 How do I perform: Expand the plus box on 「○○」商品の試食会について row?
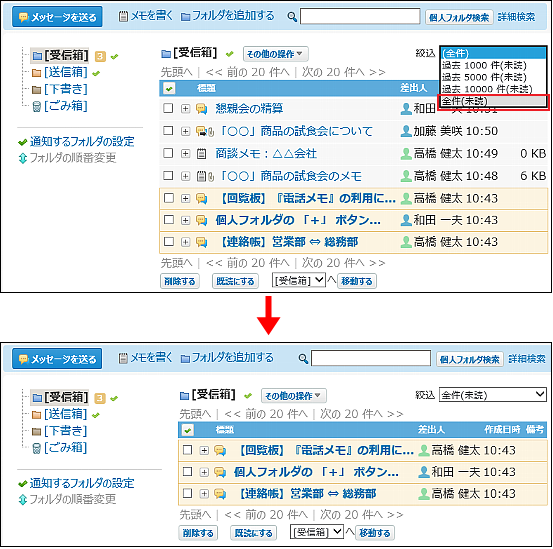point(185,132)
